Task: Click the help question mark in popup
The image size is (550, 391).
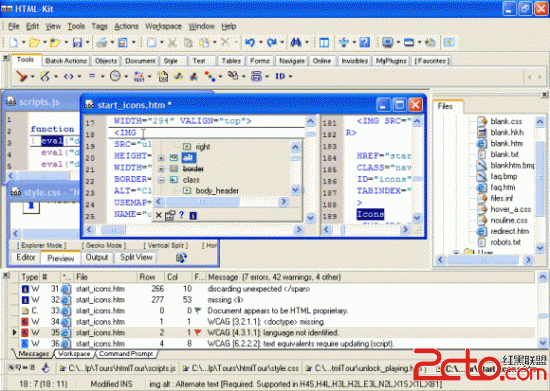Action: [x=181, y=215]
